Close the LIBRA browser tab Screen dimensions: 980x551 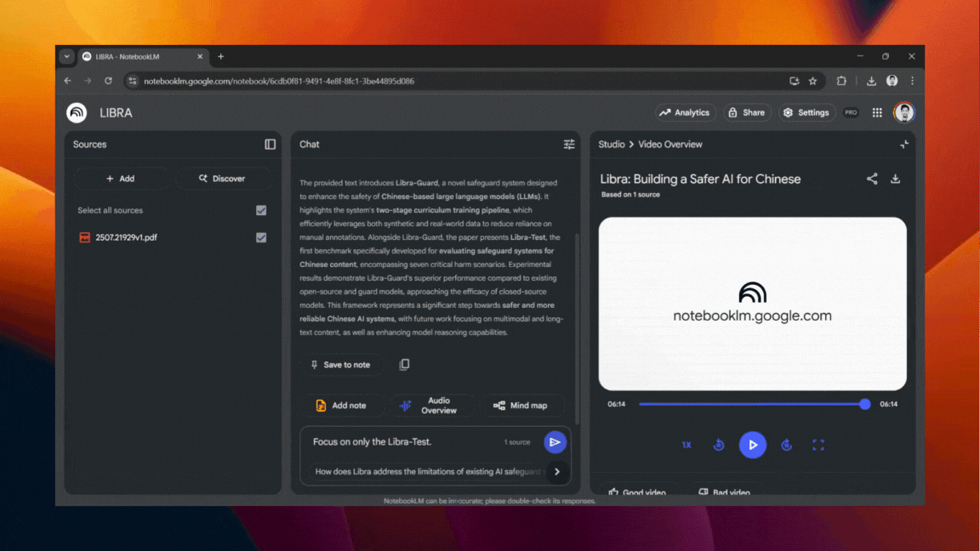tap(200, 57)
